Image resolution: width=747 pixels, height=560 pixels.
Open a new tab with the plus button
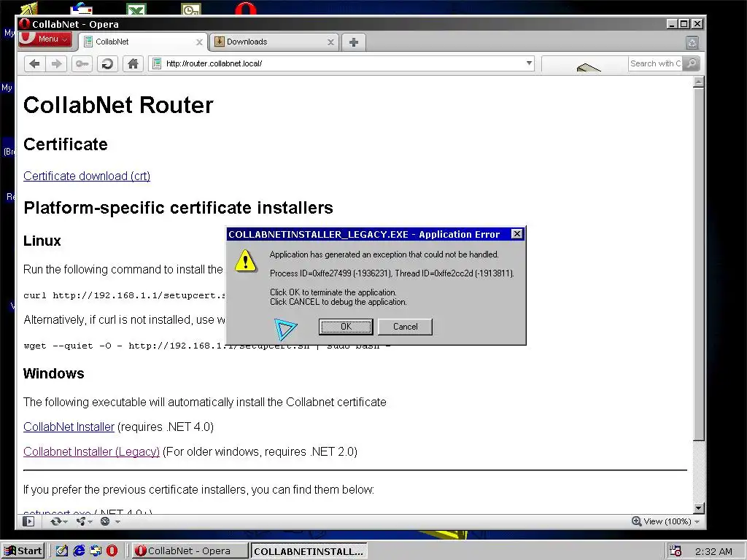354,42
